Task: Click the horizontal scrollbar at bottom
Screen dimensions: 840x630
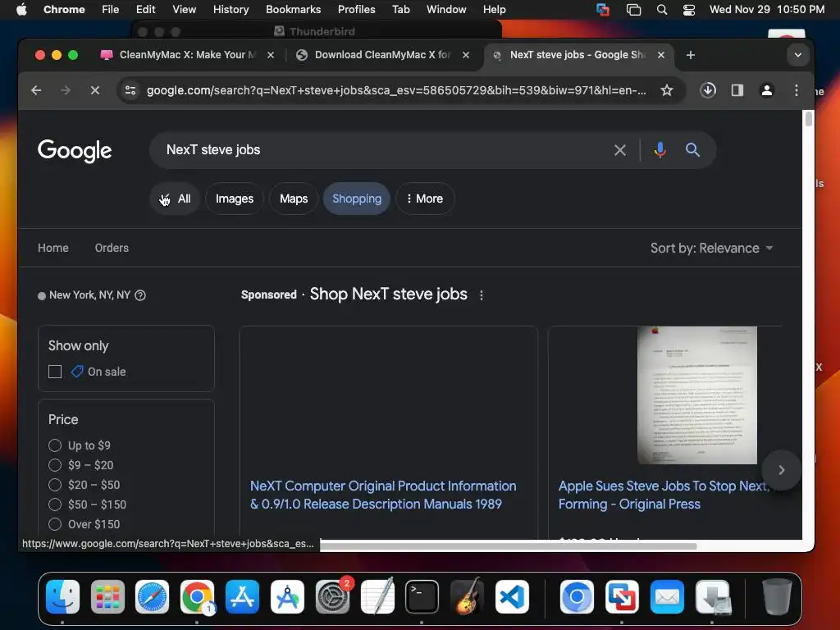Action: [509, 546]
